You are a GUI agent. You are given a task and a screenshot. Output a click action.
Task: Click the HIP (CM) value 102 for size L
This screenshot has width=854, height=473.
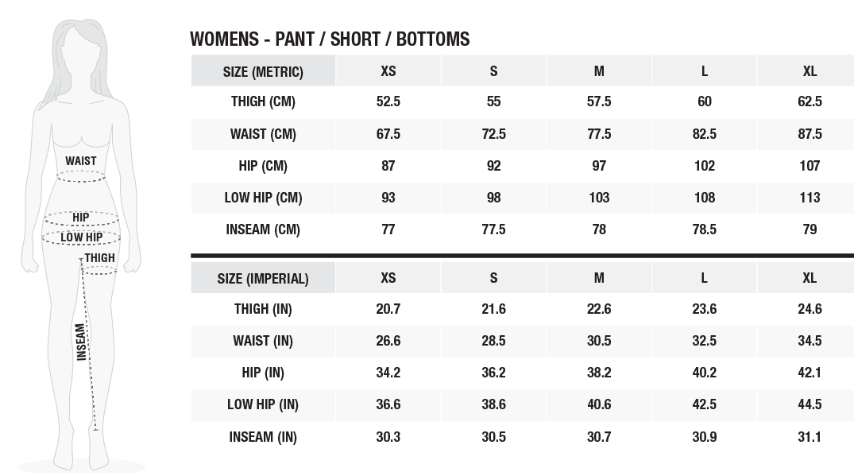(704, 166)
